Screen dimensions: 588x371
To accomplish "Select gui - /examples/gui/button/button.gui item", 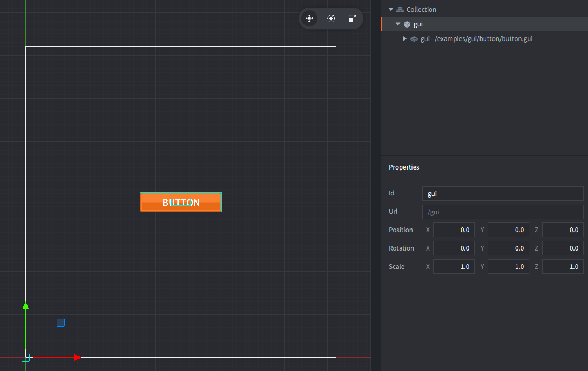I will pyautogui.click(x=476, y=39).
